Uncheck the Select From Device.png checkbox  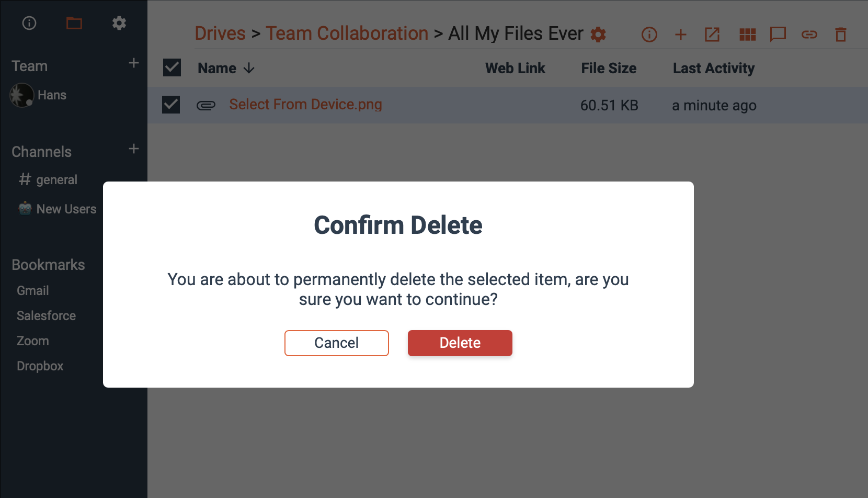(x=171, y=105)
